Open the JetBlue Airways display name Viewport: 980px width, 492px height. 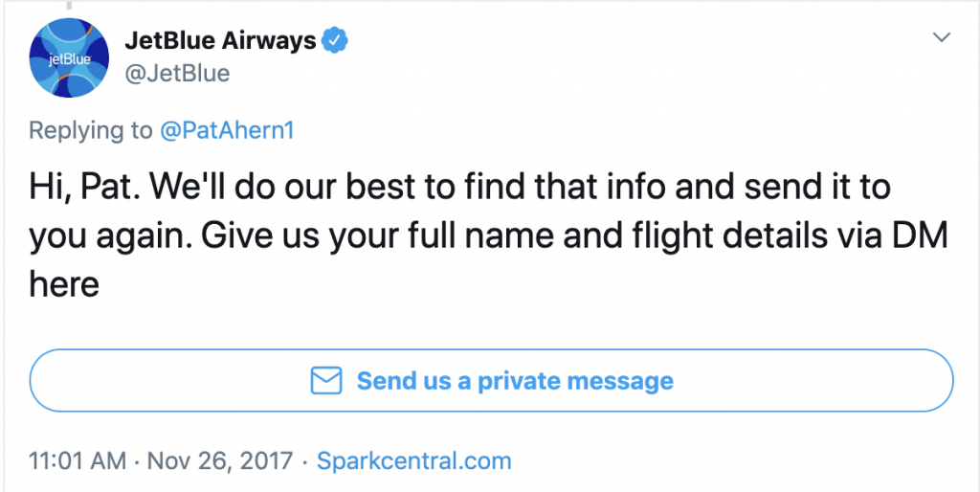tap(220, 41)
